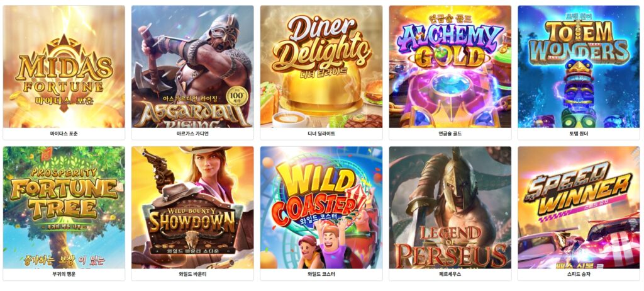Viewport: 644px width, 291px height.
Task: Select the Diner Delights game image
Action: (x=321, y=66)
